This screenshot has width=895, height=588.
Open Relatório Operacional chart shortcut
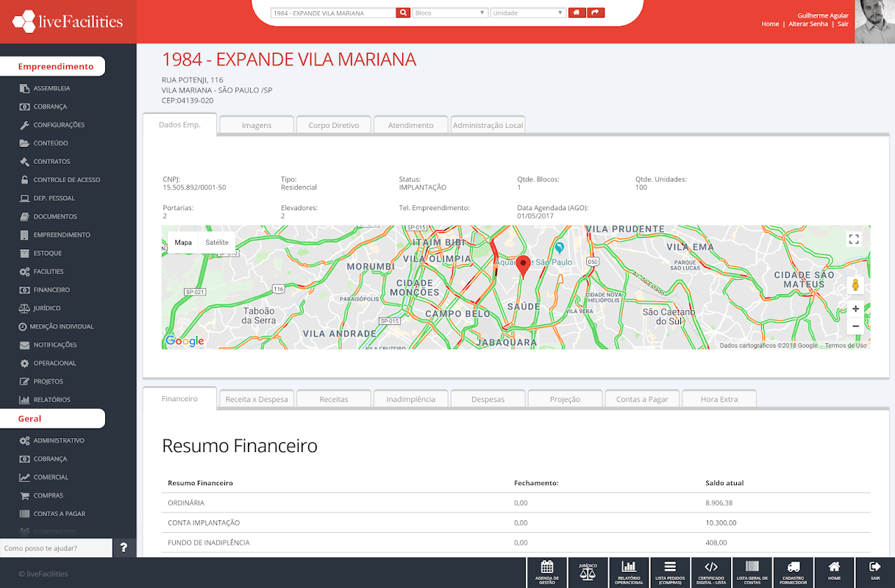coord(629,573)
